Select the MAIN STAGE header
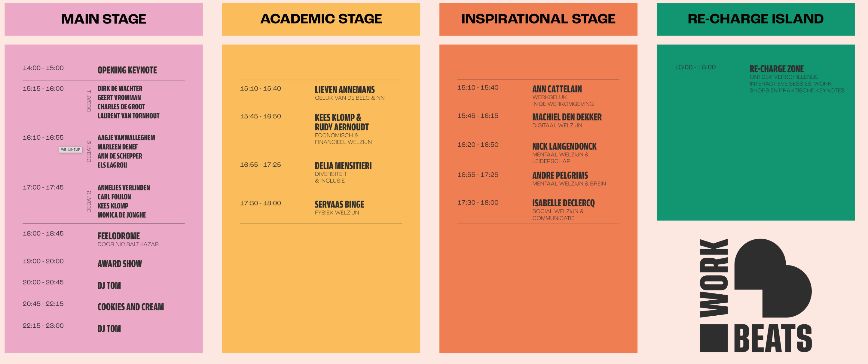The width and height of the screenshot is (868, 364). pos(103,19)
